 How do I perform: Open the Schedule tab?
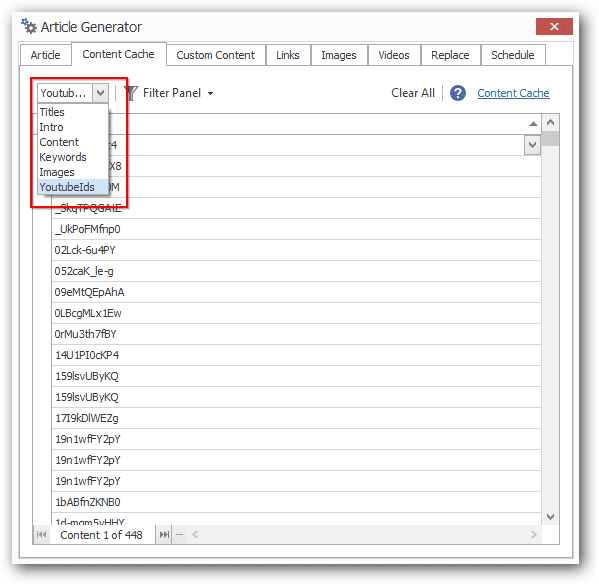click(513, 55)
